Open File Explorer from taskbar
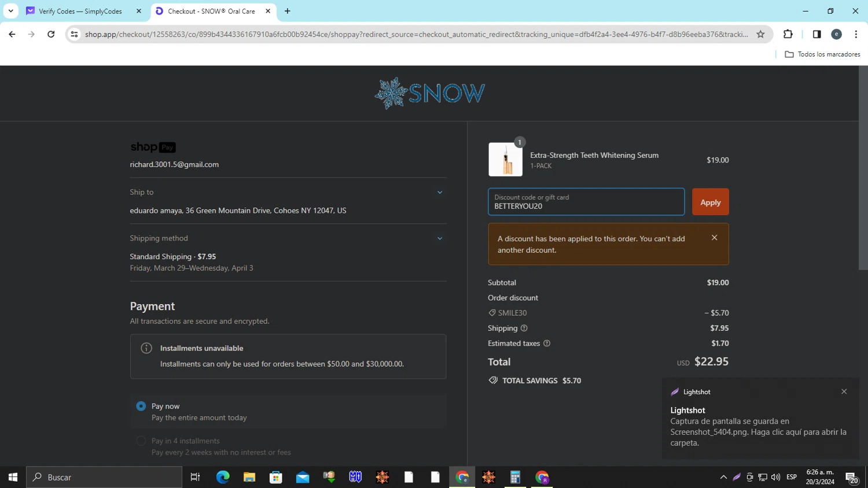The height and width of the screenshot is (488, 868). (249, 477)
